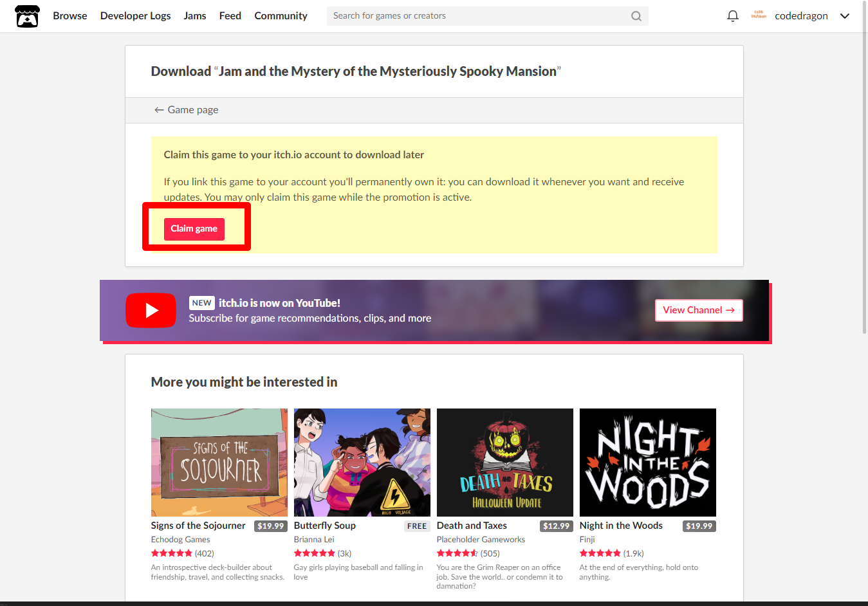The width and height of the screenshot is (868, 606).
Task: Click the $12.99 price tag
Action: point(557,526)
